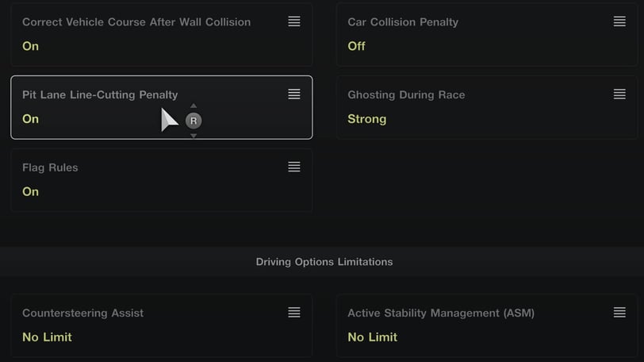Click list icon on Ghosting During Race
Screen dimensions: 644x362
[619, 94]
